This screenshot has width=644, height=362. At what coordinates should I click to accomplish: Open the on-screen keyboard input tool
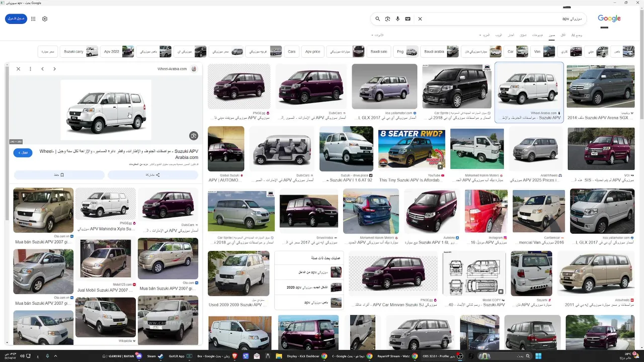[x=408, y=19]
